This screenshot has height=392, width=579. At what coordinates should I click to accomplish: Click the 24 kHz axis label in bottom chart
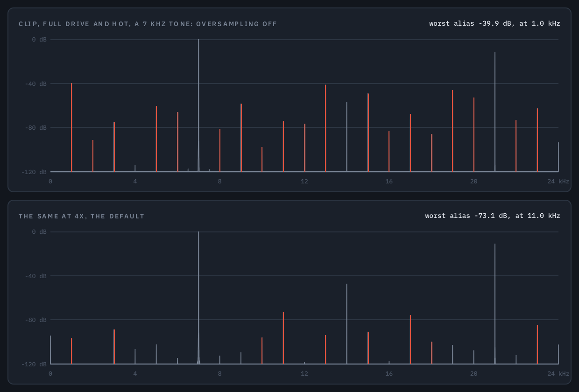click(558, 373)
